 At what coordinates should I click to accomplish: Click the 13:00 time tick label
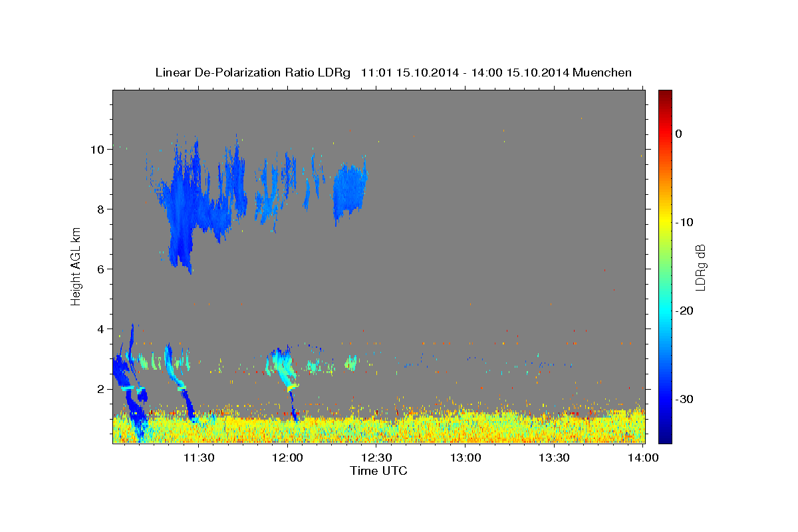tap(465, 458)
